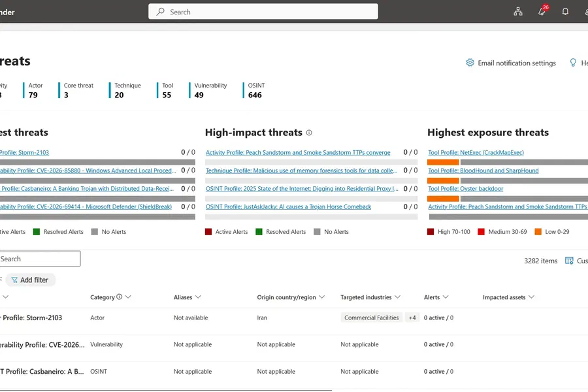The width and height of the screenshot is (588, 392).
Task: Click the Add filter button
Action: tap(30, 280)
